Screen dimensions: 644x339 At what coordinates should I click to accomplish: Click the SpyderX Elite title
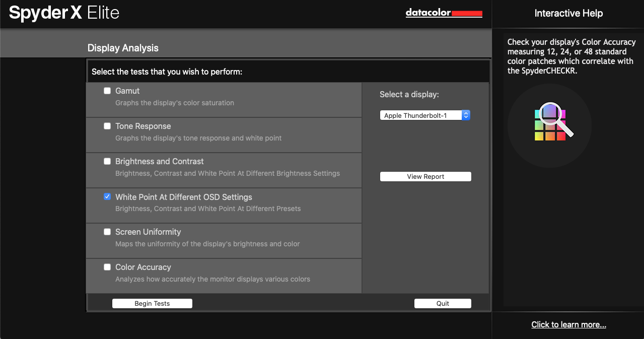point(64,13)
